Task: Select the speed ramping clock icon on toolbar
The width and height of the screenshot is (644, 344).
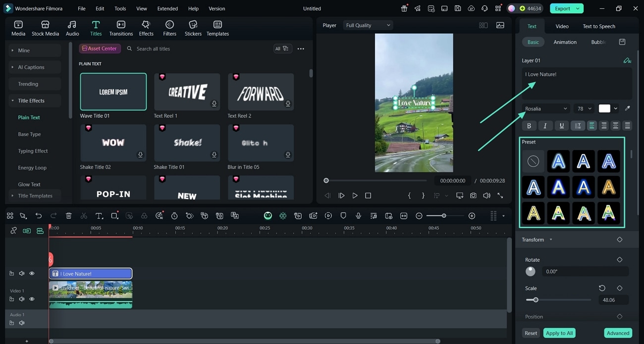Action: [174, 215]
